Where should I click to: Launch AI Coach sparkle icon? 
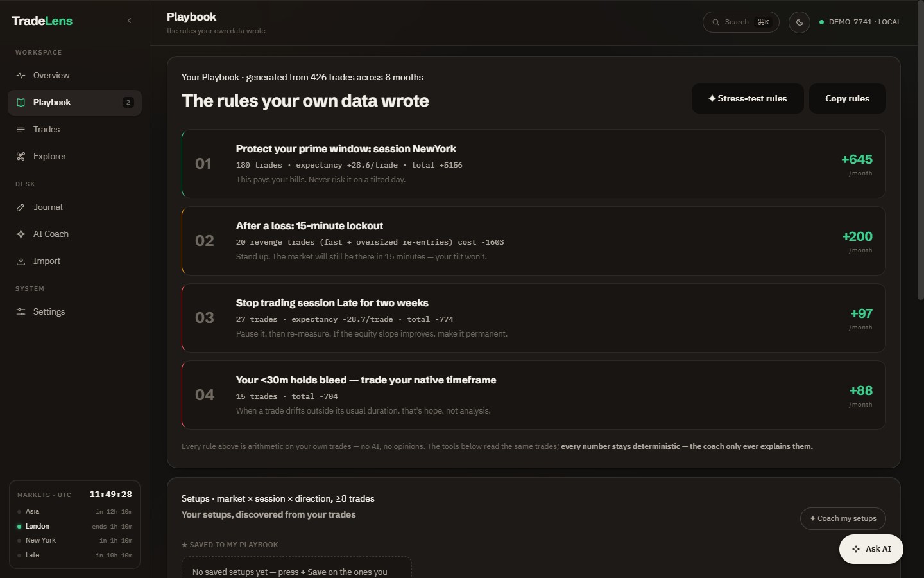pyautogui.click(x=21, y=234)
